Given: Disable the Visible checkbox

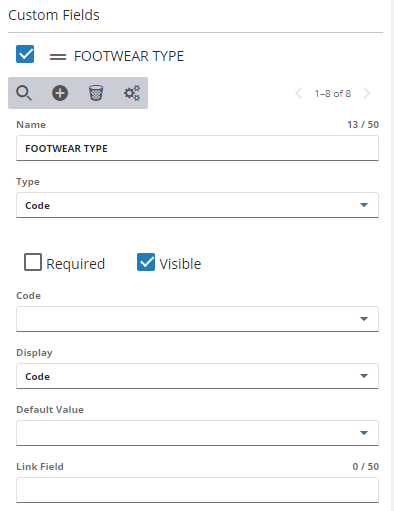Looking at the screenshot, I should coord(146,262).
